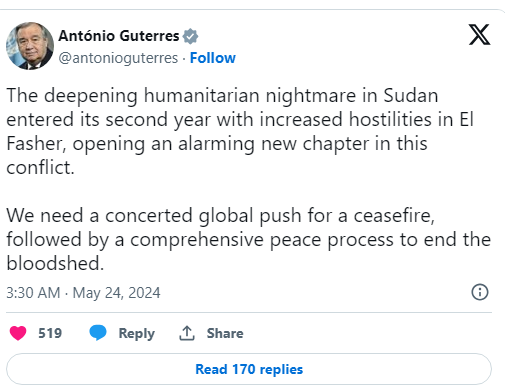Open the António Guterres display name

[x=119, y=36]
